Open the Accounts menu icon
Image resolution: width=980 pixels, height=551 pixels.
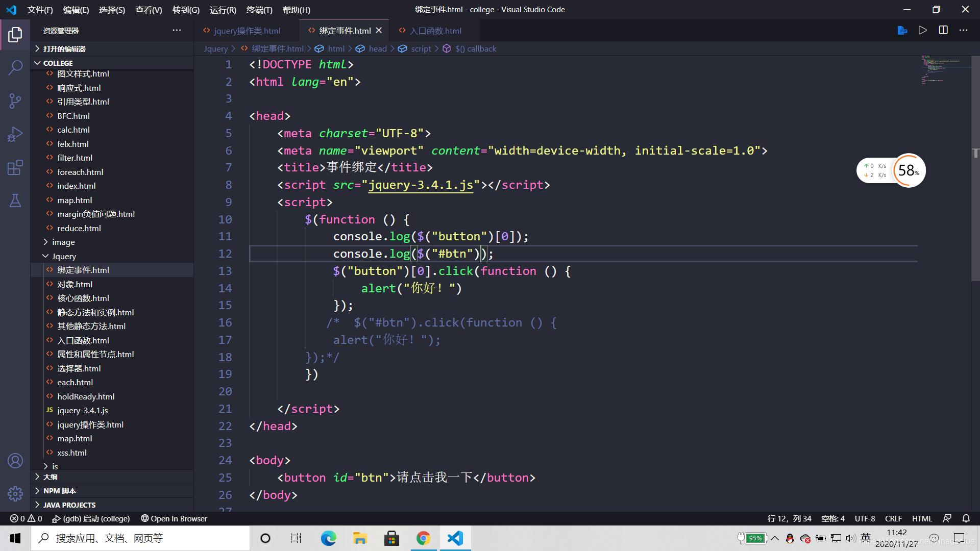pyautogui.click(x=15, y=461)
